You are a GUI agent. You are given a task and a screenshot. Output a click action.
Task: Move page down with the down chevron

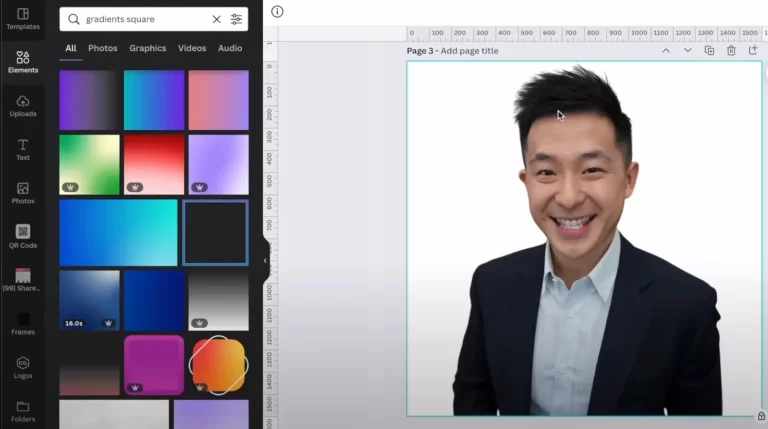click(x=687, y=50)
